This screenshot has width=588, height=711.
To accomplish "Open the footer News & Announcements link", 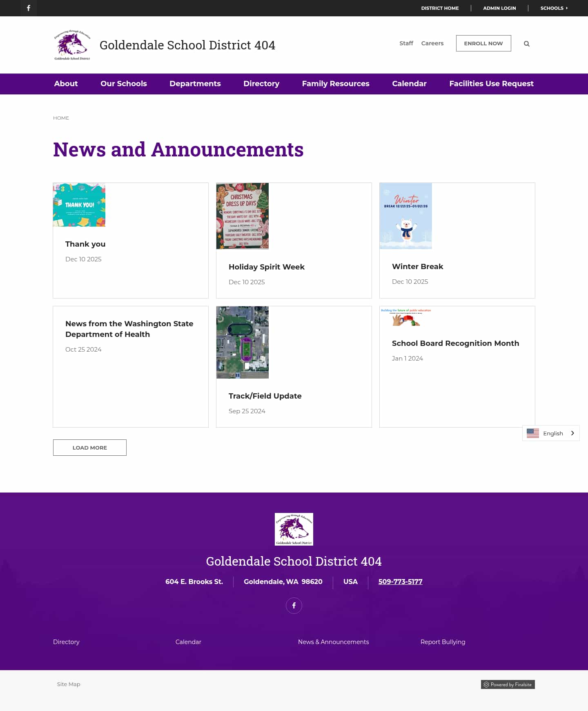I will point(333,642).
